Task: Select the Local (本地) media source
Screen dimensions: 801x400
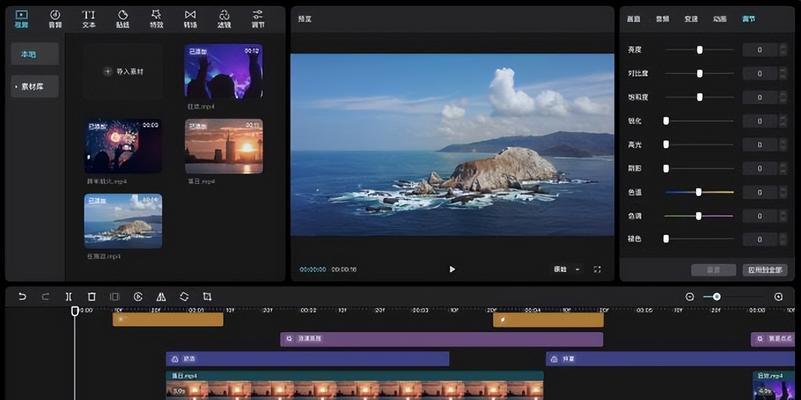Action: pos(35,54)
